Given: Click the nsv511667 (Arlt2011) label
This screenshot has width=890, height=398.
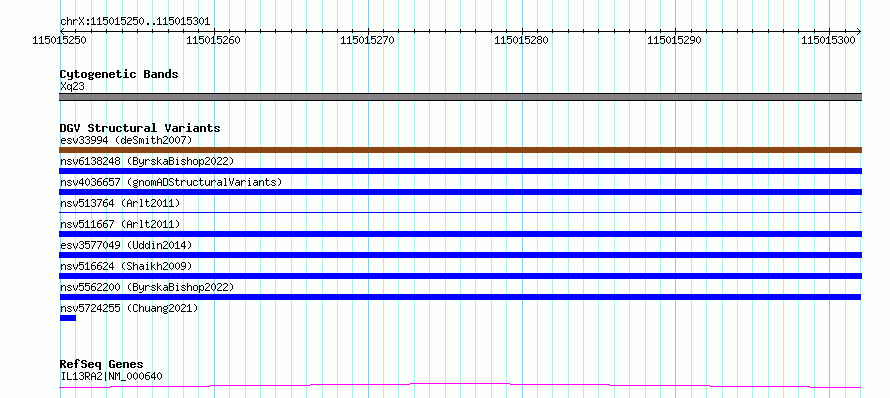Looking at the screenshot, I should (120, 224).
